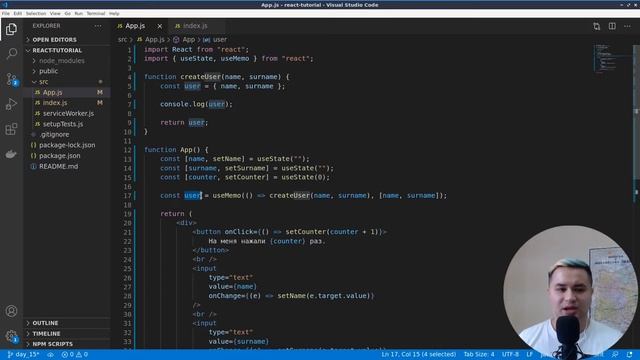Change the UTF-8 file encoding
640x360 pixels.
pos(510,354)
